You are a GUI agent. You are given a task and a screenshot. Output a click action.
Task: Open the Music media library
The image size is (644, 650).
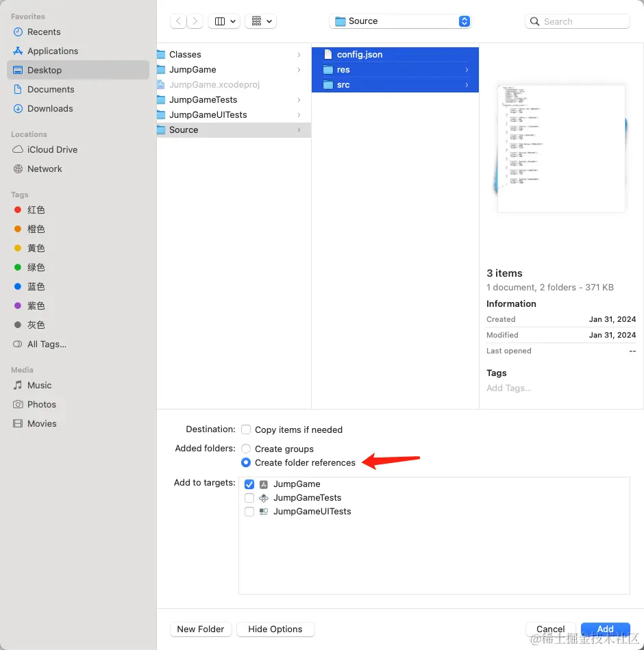pos(78,385)
